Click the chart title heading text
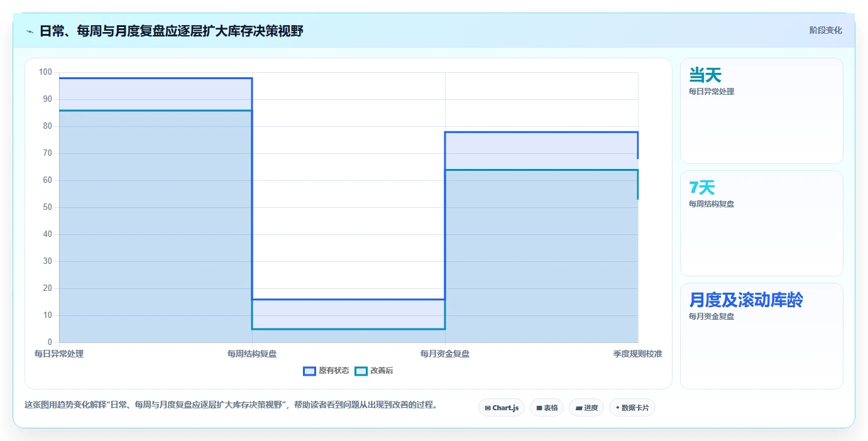868x441 pixels. 172,31
